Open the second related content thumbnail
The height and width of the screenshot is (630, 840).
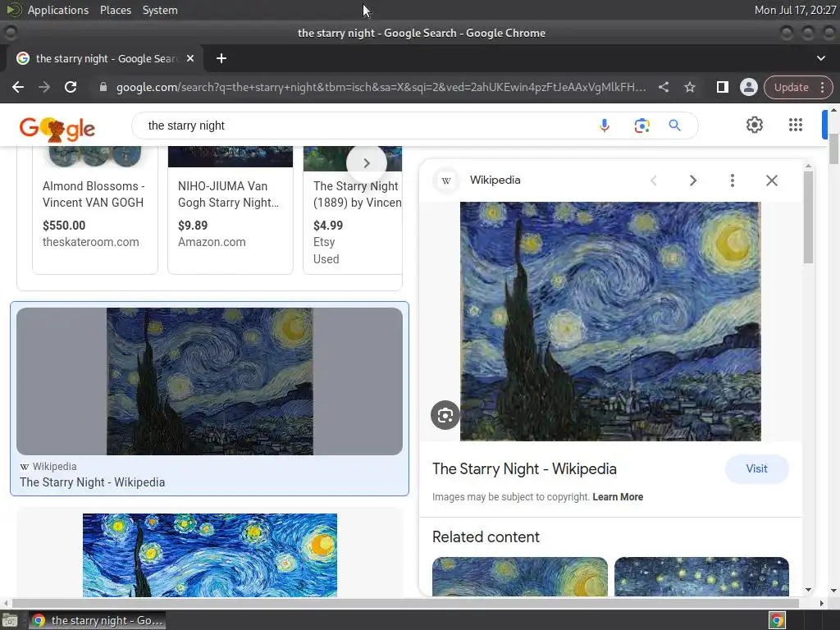(701, 577)
